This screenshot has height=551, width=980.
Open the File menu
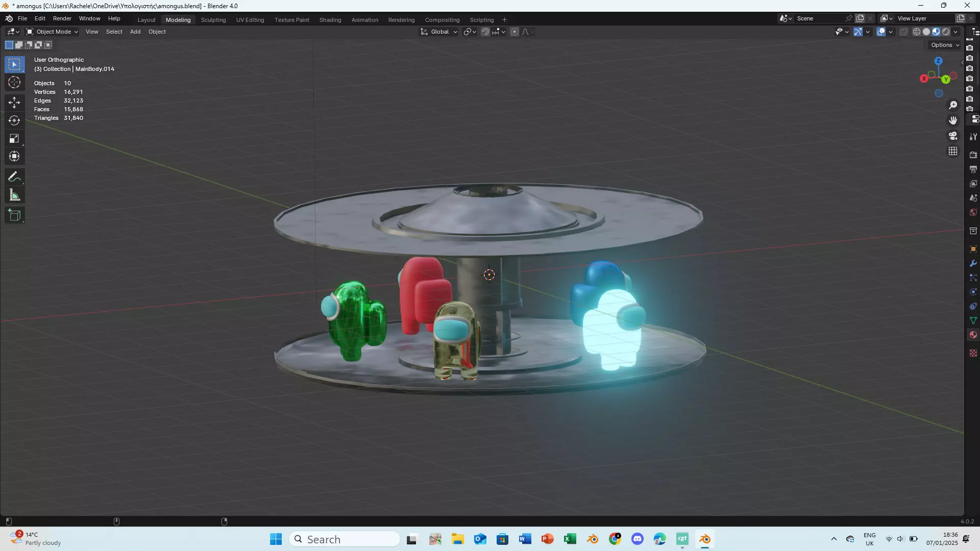click(x=22, y=18)
